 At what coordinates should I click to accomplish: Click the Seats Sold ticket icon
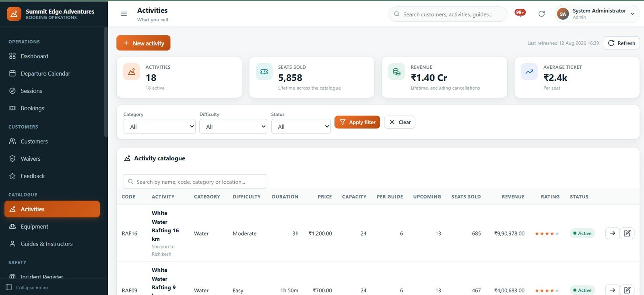(x=264, y=72)
